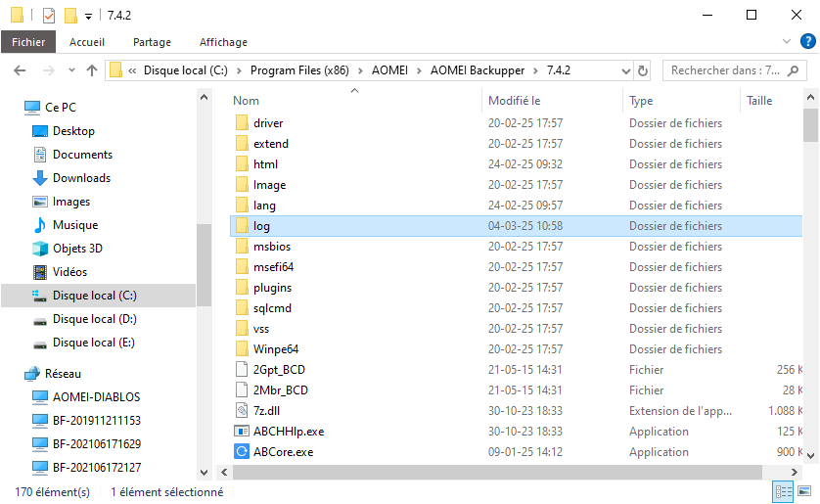Click Program Files (x86) breadcrumb
820x504 pixels.
tap(299, 70)
